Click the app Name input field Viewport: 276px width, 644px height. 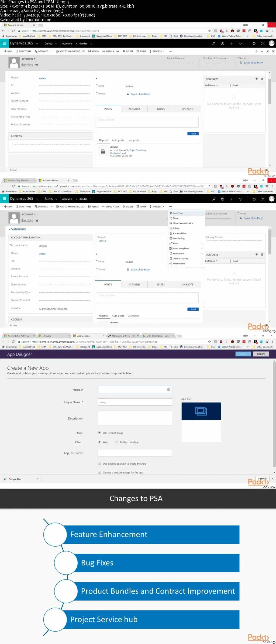(135, 390)
